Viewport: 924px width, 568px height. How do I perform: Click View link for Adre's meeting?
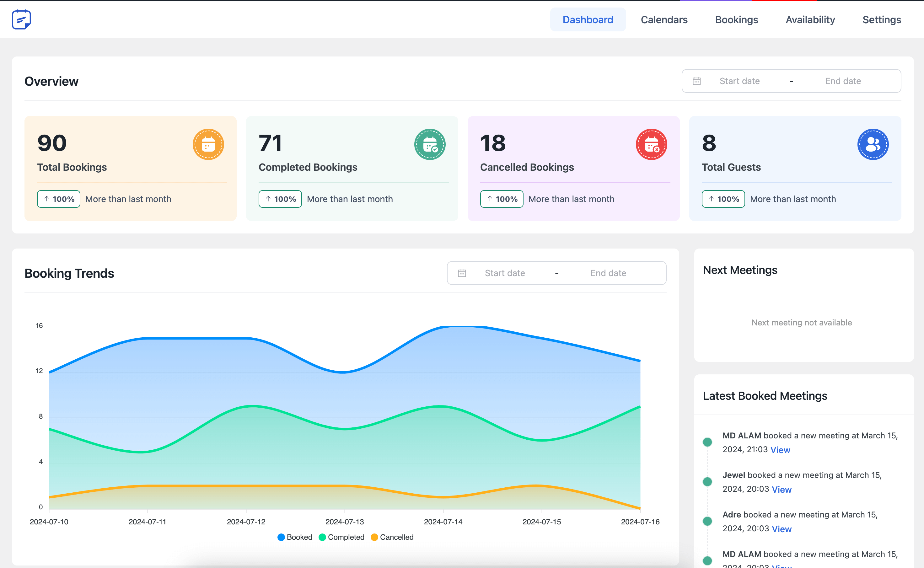[x=782, y=529]
